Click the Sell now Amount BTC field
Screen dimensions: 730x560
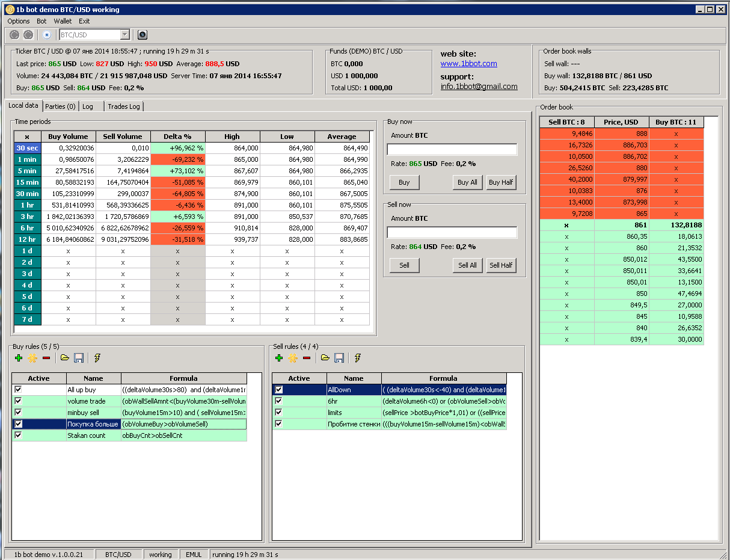click(452, 232)
